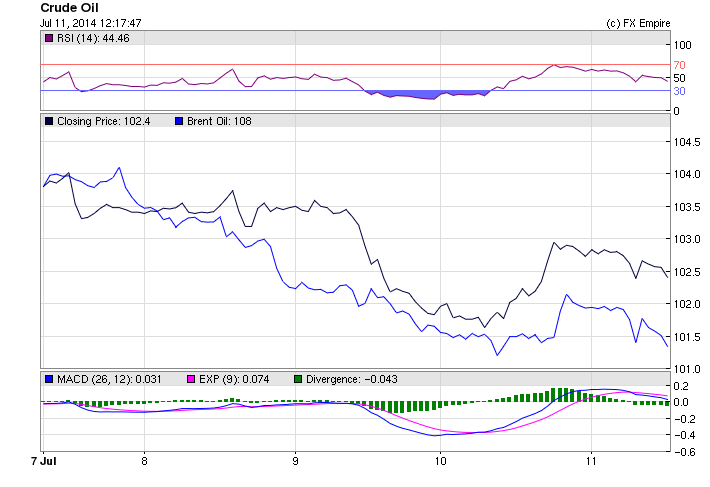Click the '-0.2' MACD axis label
Viewport: 710px width, 487px height.
[x=684, y=419]
